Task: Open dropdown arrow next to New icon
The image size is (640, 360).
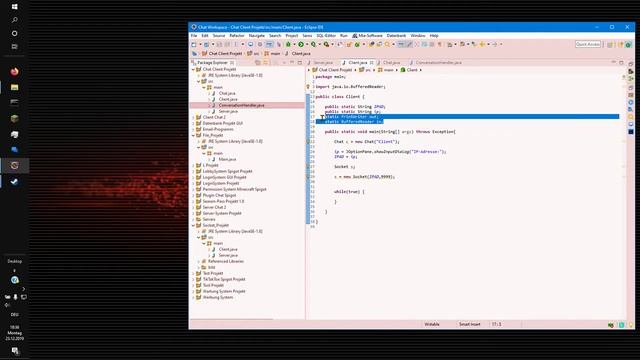Action: click(x=200, y=44)
